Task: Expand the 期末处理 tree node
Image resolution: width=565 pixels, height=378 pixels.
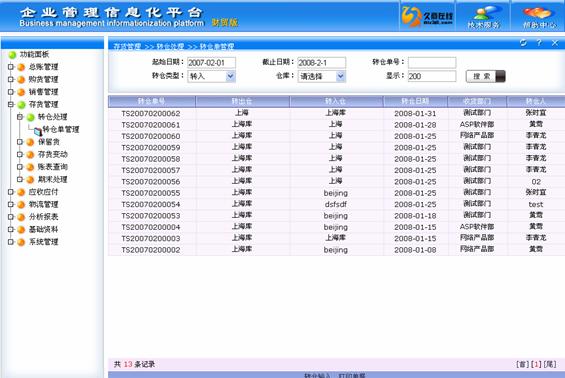Action: 20,179
